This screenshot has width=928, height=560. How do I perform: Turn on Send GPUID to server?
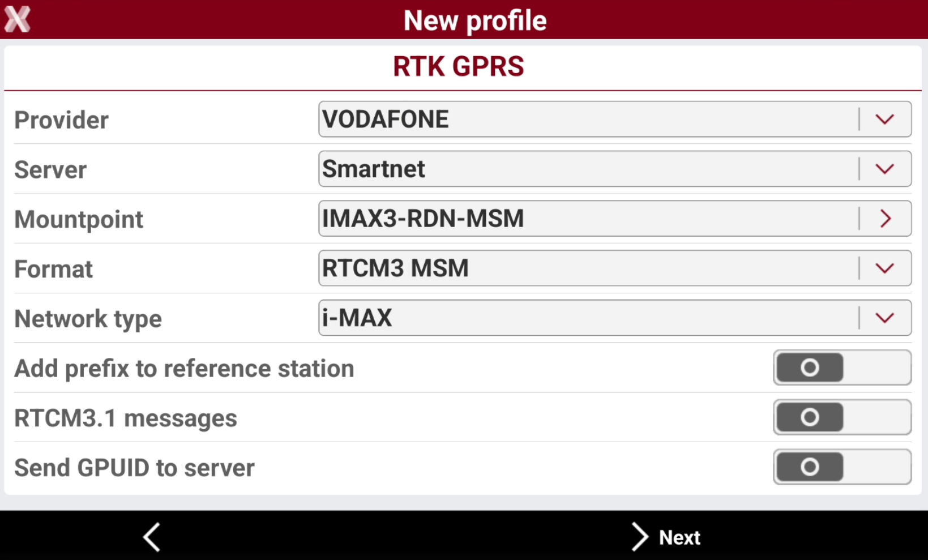842,467
